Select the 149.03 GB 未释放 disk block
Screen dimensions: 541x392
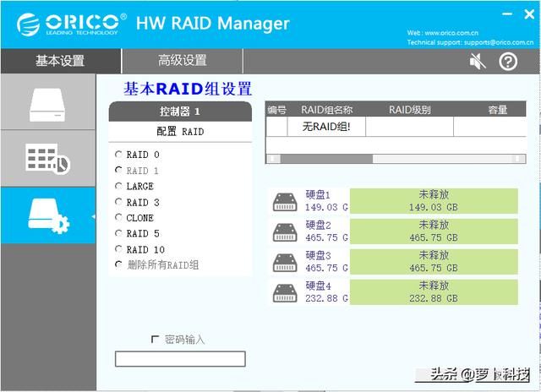[x=434, y=201]
